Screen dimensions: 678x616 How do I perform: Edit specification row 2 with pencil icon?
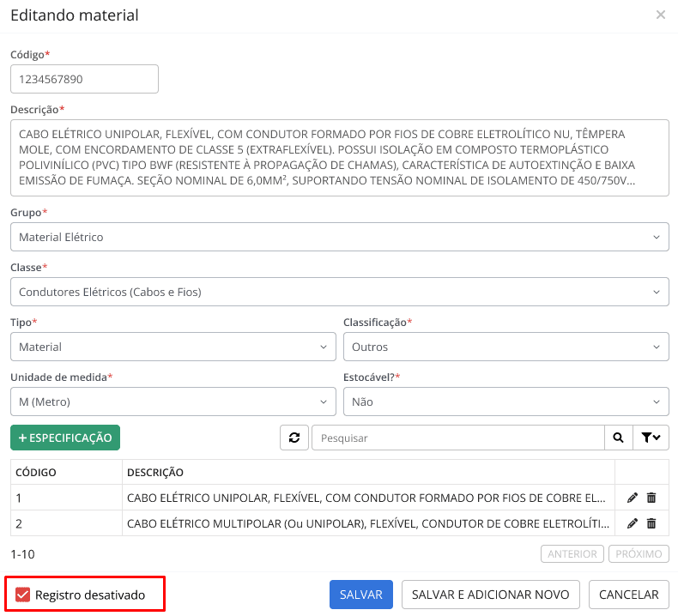tap(633, 523)
